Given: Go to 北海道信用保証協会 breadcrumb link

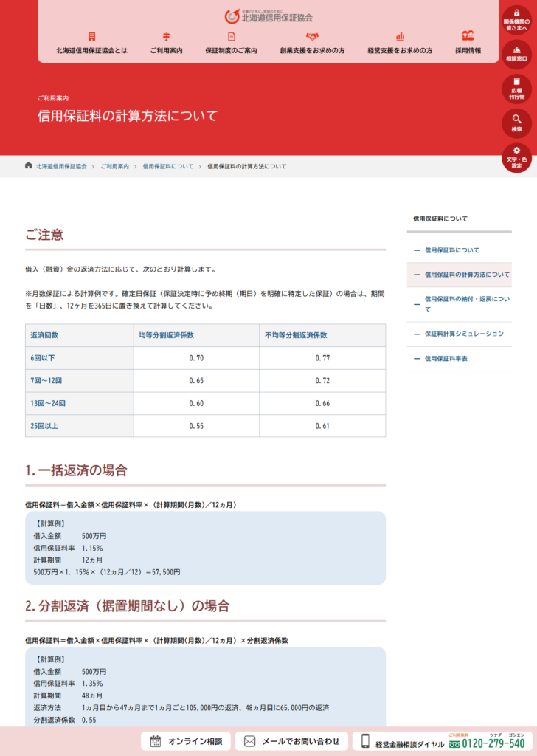Looking at the screenshot, I should pyautogui.click(x=61, y=166).
